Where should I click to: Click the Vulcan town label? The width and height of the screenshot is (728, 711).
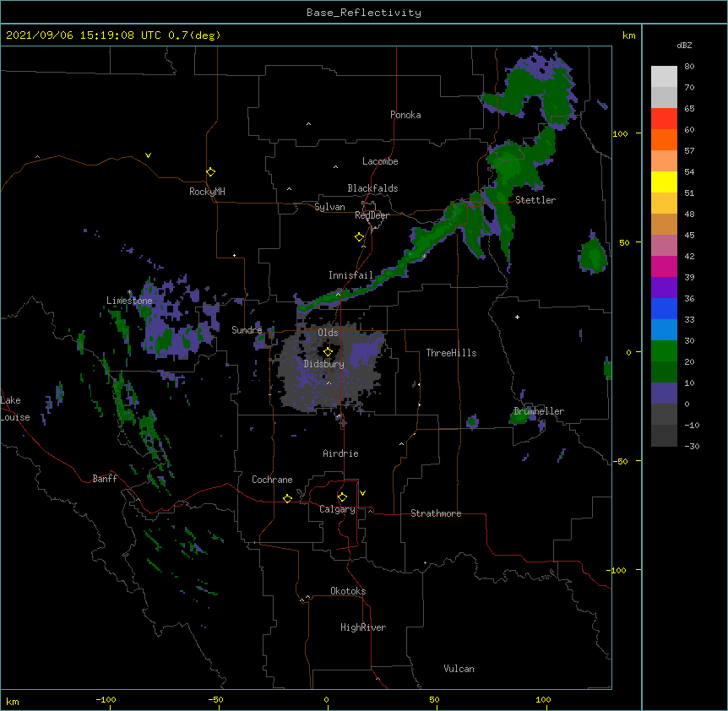[x=459, y=669]
